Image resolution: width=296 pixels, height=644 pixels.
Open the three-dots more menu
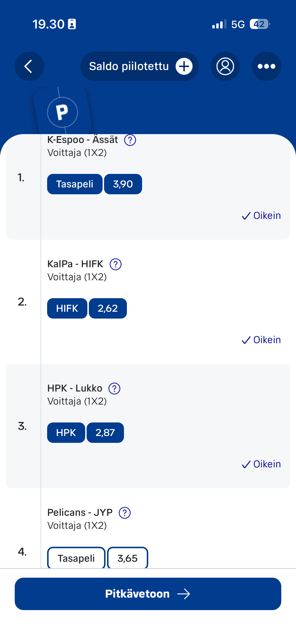coord(266,66)
